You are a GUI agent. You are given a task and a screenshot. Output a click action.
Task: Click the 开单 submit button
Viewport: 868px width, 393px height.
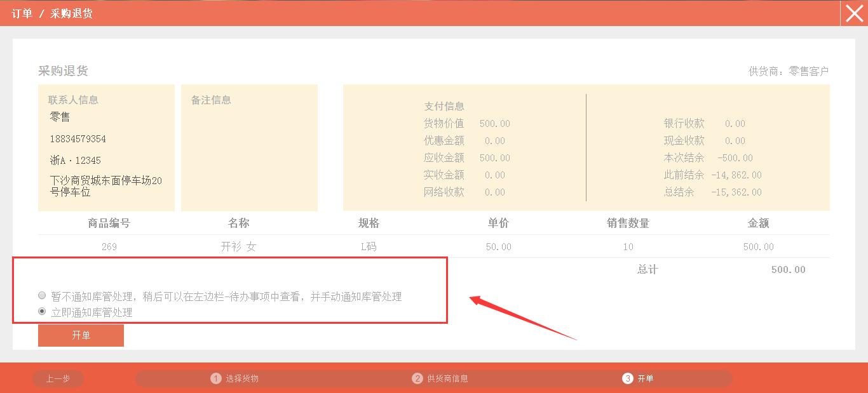coord(81,335)
